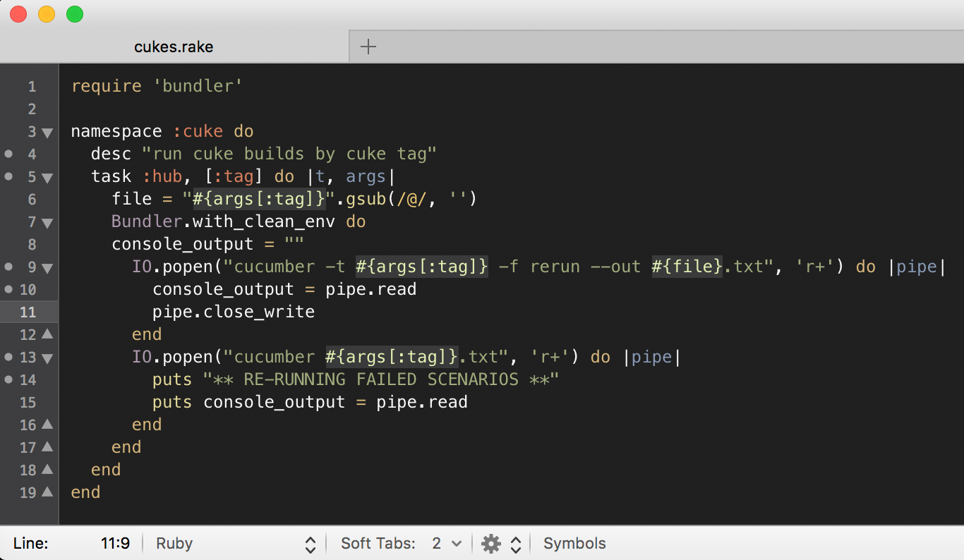Click the "namespace :cuke do" code line
The width and height of the screenshot is (964, 560).
click(x=162, y=131)
